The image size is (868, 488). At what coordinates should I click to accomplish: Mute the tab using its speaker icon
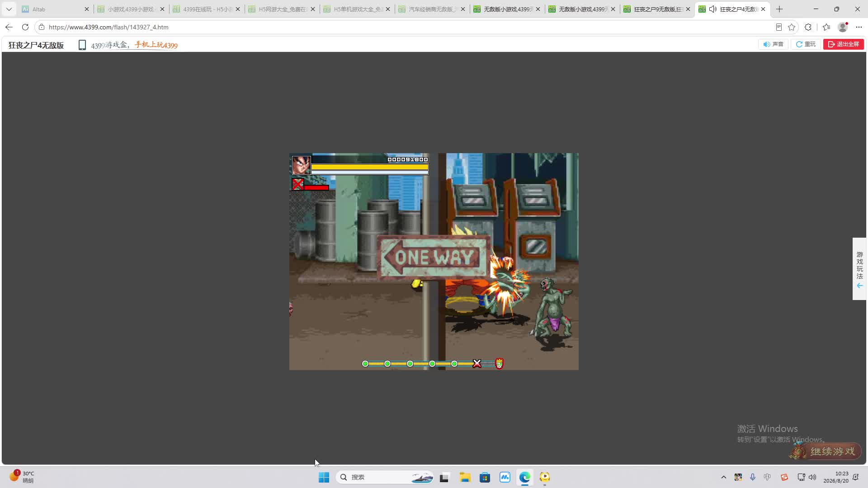coord(713,9)
